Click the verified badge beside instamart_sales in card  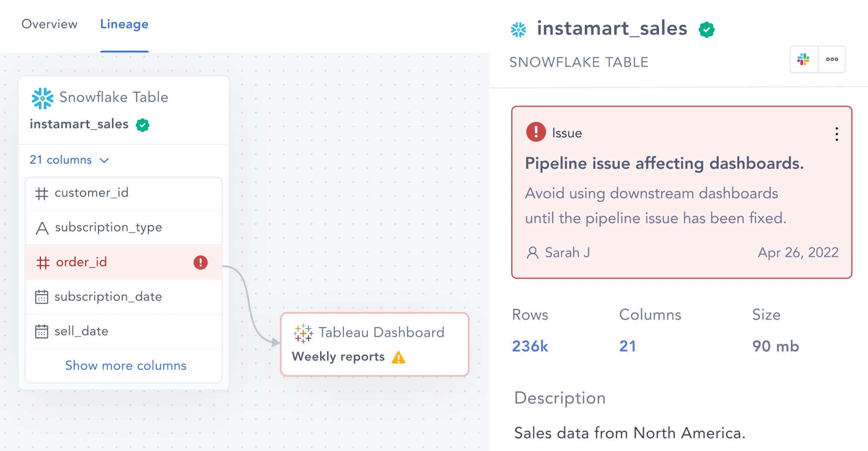[143, 125]
